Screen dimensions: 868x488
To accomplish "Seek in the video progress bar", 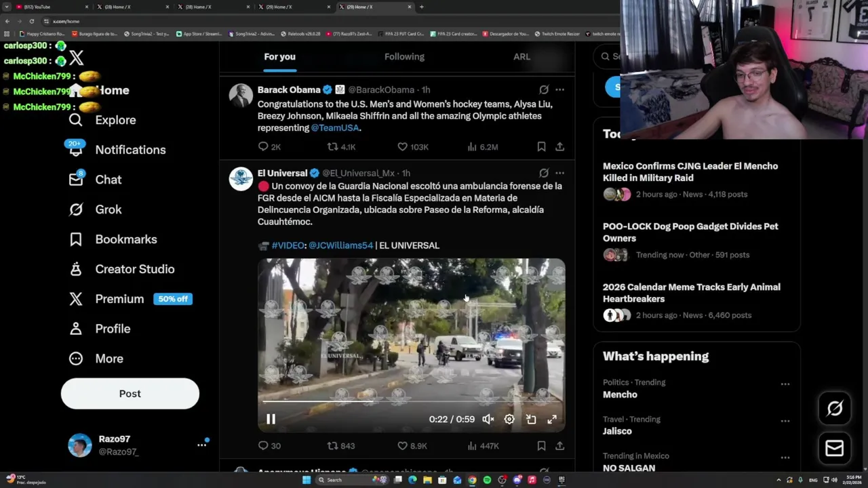I will point(410,401).
